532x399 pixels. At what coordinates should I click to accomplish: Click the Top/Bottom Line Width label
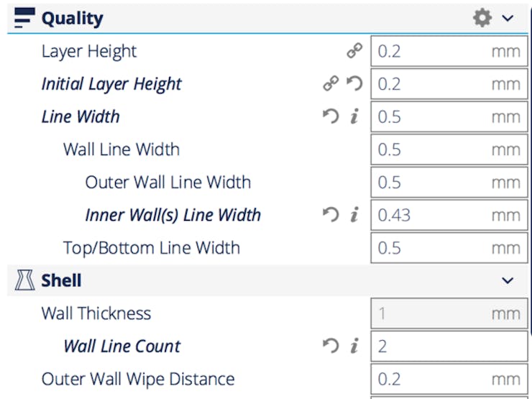tap(152, 248)
